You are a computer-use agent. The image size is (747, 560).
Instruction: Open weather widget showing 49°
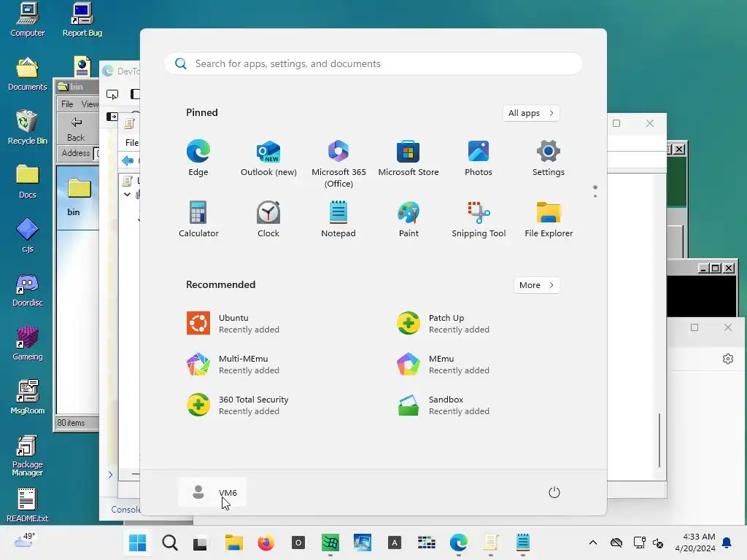24,540
